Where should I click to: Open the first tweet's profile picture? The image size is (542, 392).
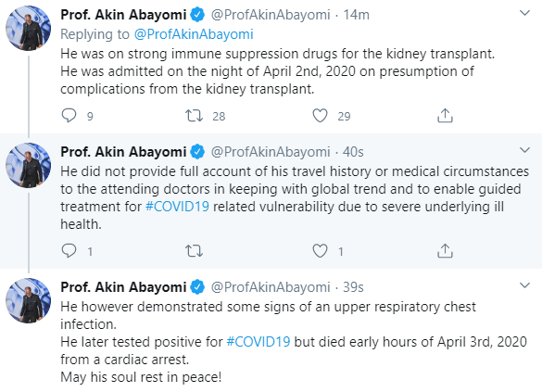pos(29,28)
